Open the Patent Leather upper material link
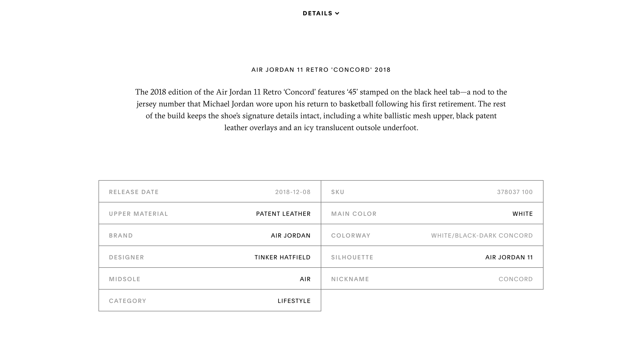Viewport: 644px width, 346px height. click(x=283, y=214)
